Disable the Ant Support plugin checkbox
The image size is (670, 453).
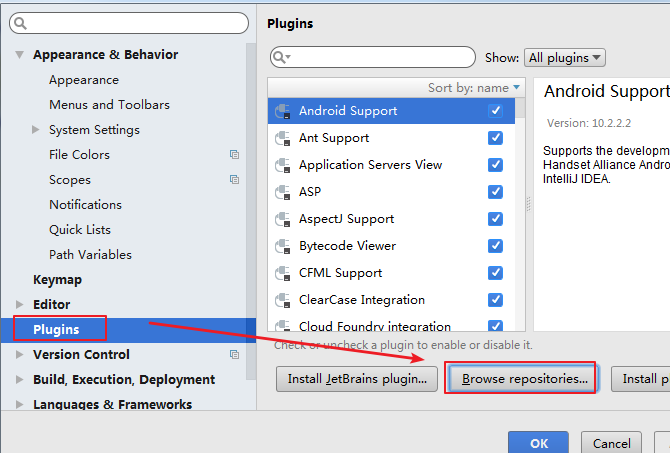coord(495,138)
